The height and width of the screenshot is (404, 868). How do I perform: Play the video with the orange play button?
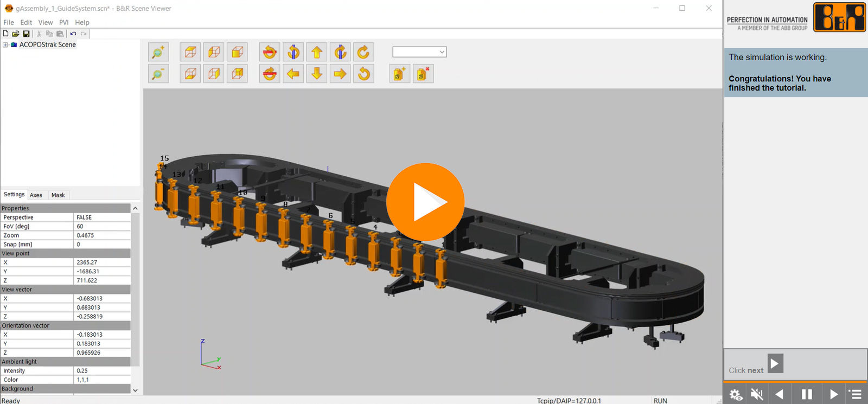click(x=425, y=202)
